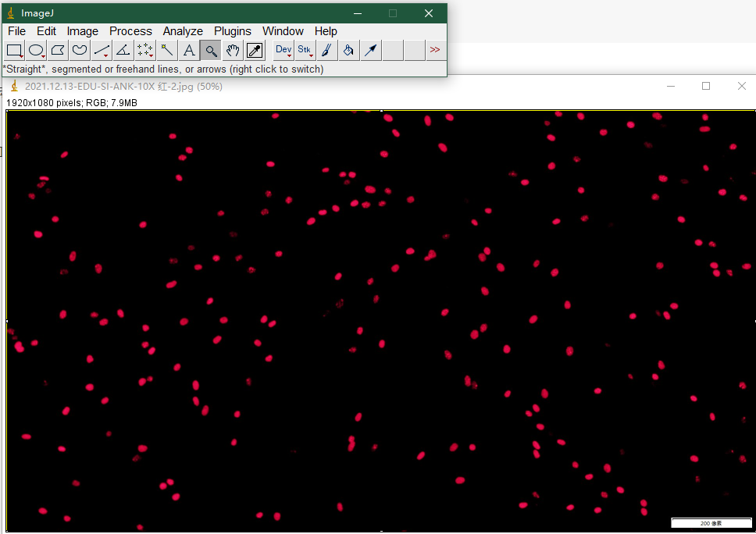The image size is (756, 534).
Task: Select the Angle measurement tool
Action: [123, 51]
